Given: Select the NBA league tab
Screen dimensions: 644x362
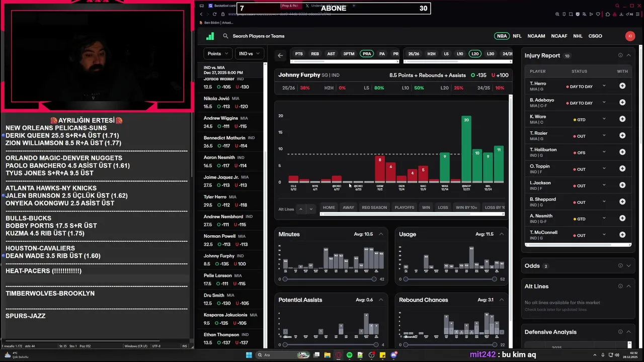Looking at the screenshot, I should pyautogui.click(x=502, y=36).
